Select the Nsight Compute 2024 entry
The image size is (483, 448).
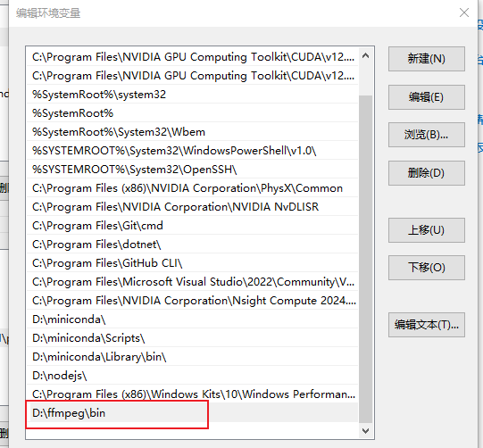[x=193, y=301]
